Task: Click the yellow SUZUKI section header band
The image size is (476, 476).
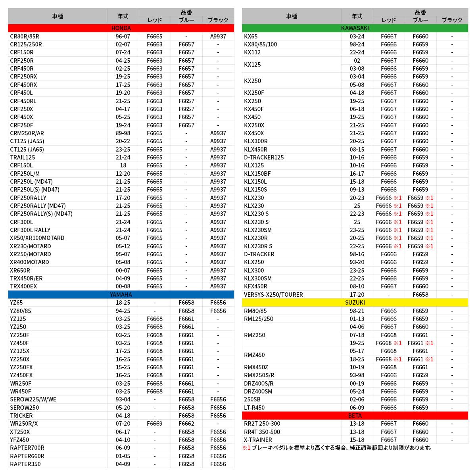Action: (x=355, y=303)
